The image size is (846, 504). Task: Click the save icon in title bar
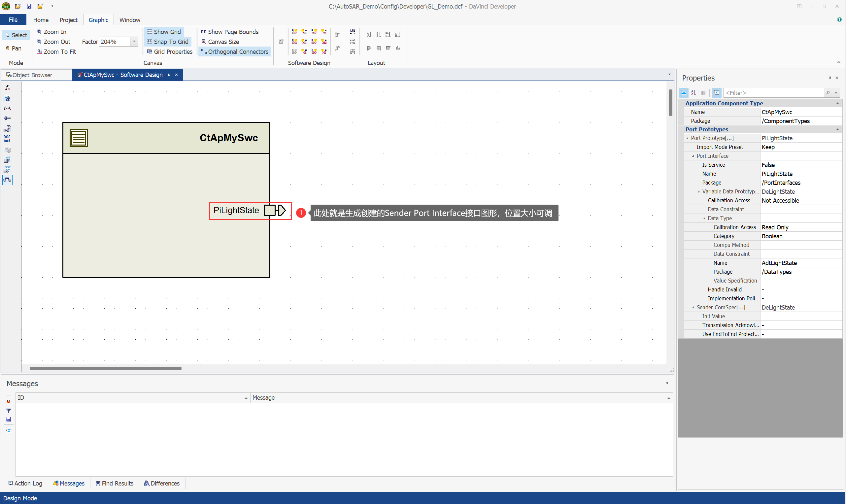click(x=29, y=6)
